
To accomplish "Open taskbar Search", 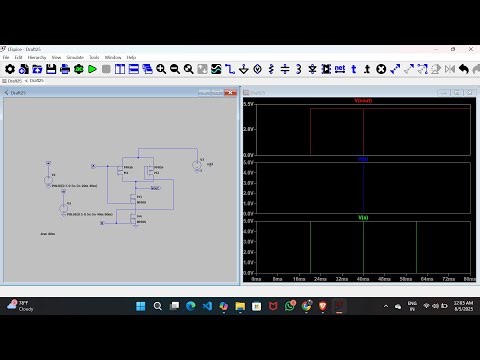I will click(158, 306).
